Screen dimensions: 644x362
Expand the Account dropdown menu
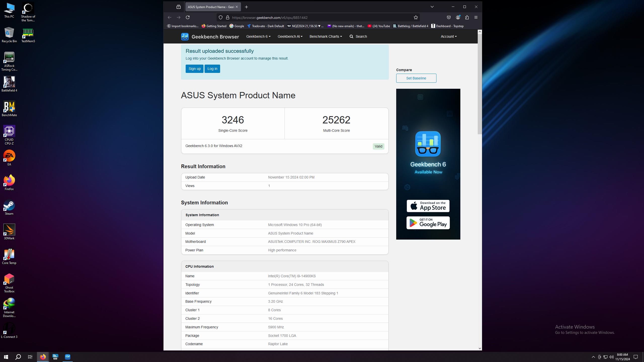click(449, 36)
